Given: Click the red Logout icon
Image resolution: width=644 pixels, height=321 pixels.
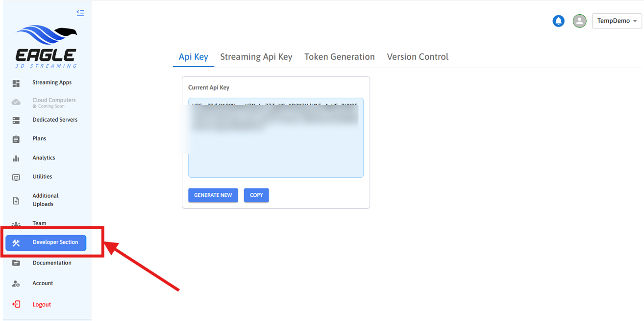Looking at the screenshot, I should [x=16, y=304].
